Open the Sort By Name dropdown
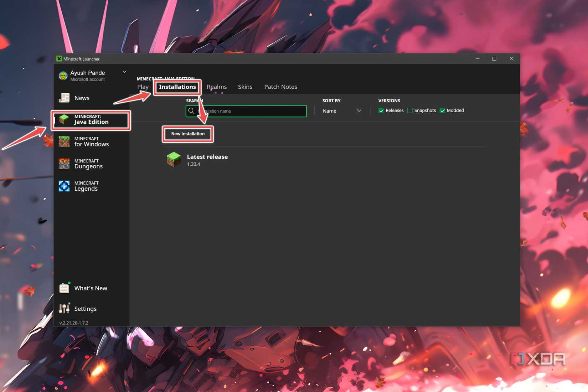 point(341,111)
